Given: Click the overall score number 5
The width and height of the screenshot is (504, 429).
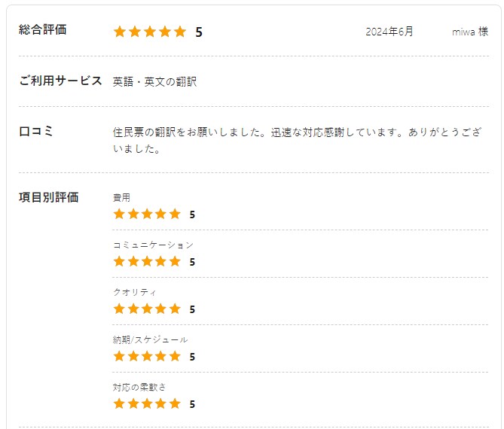Looking at the screenshot, I should point(199,32).
